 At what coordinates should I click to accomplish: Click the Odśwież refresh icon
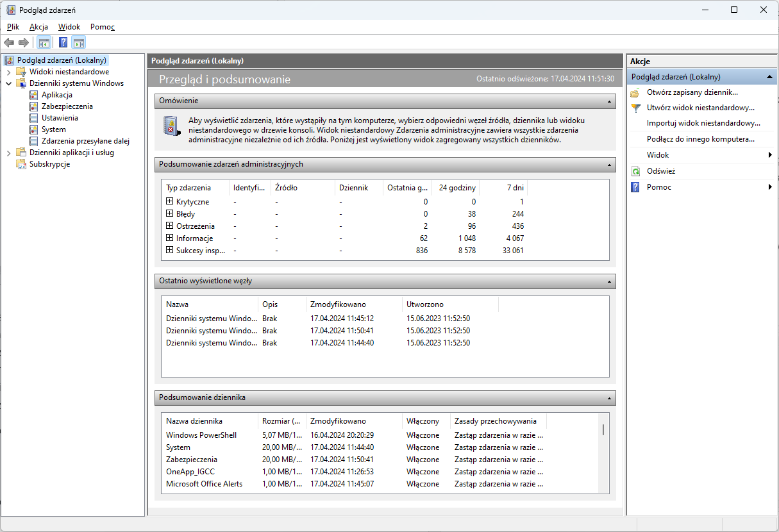(x=635, y=172)
